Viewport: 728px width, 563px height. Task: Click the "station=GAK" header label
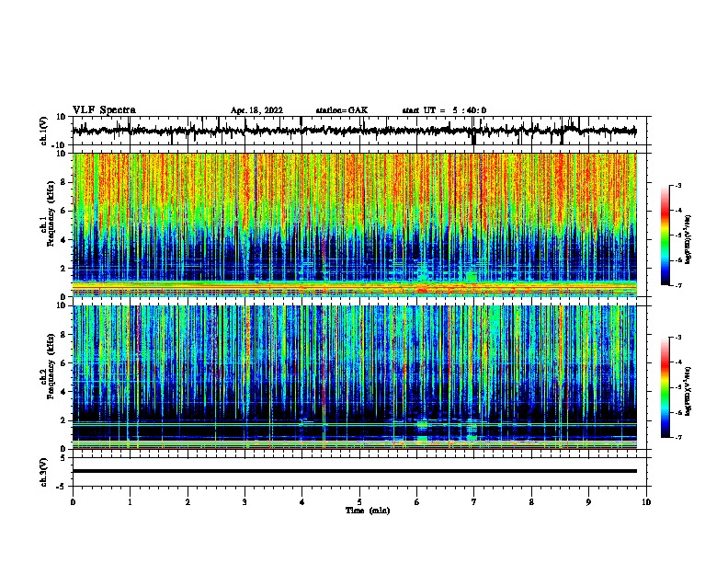(342, 110)
